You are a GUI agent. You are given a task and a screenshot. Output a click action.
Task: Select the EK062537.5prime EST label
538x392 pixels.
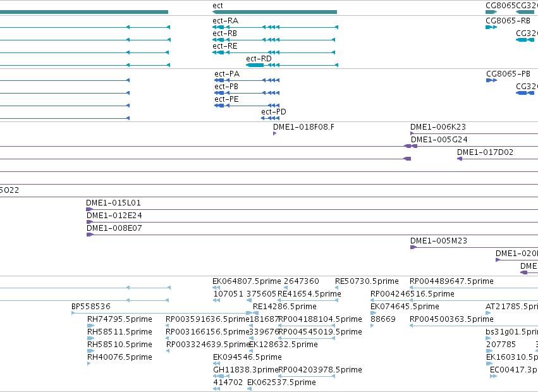(282, 383)
